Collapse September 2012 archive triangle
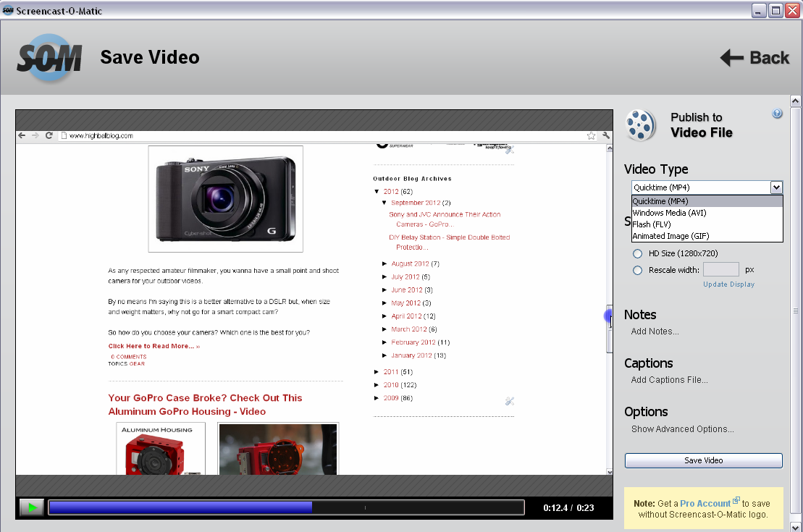803x532 pixels. [x=384, y=203]
